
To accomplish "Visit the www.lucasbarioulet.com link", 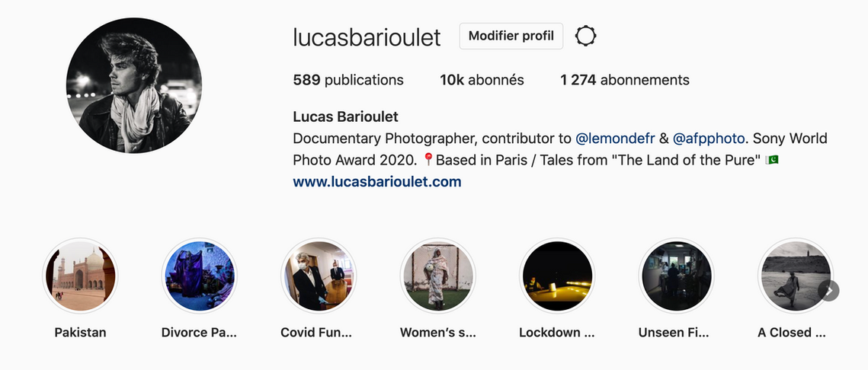I will coord(377,181).
